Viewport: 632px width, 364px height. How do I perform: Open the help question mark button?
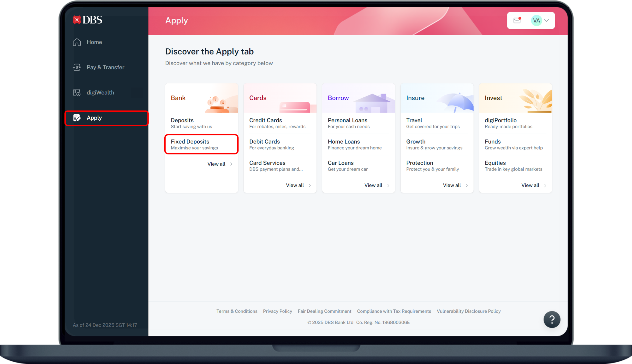click(x=552, y=319)
